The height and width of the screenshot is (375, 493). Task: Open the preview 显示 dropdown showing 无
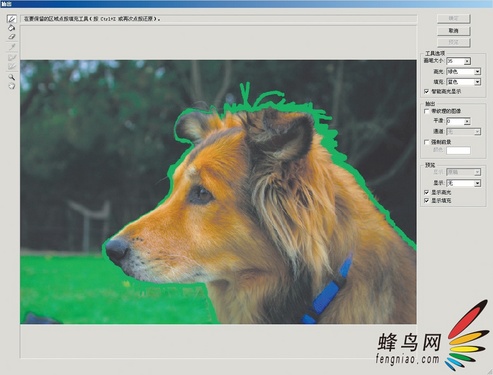463,183
